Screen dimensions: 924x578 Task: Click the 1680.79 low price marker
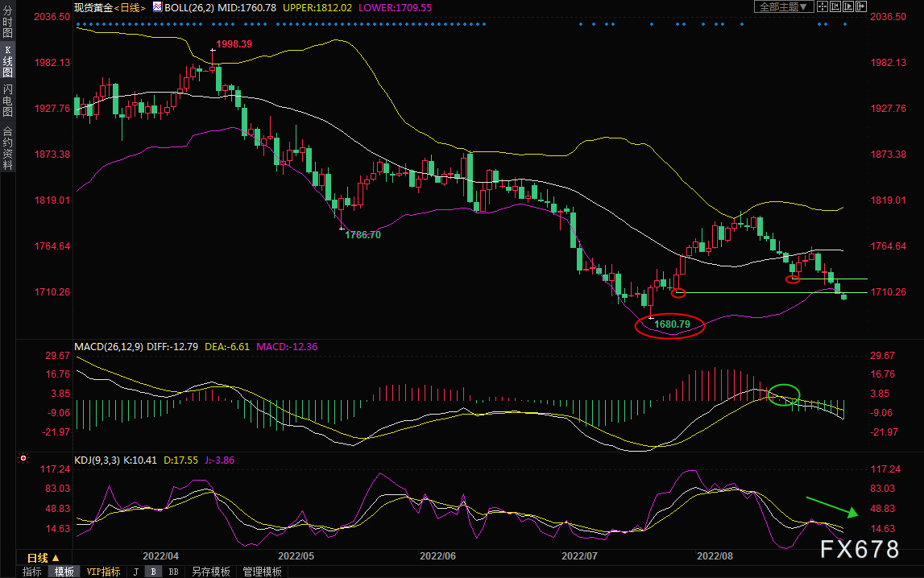[670, 324]
